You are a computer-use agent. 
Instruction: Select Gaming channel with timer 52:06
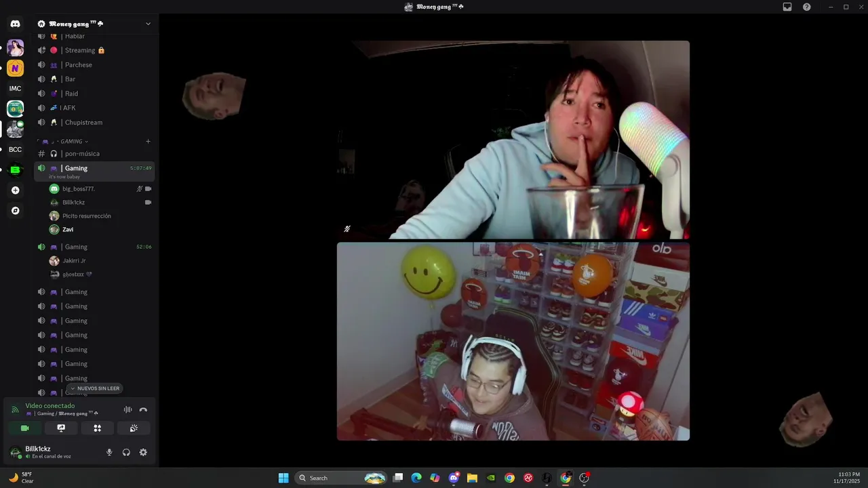point(95,247)
